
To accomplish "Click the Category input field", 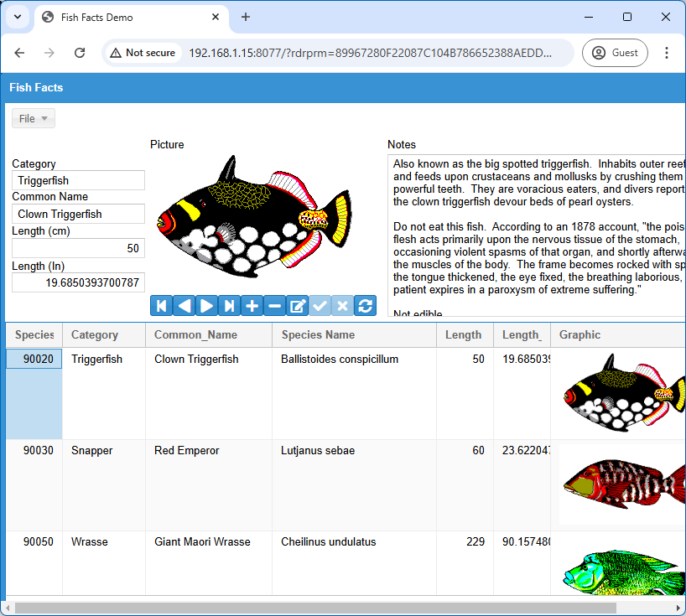I will 79,180.
